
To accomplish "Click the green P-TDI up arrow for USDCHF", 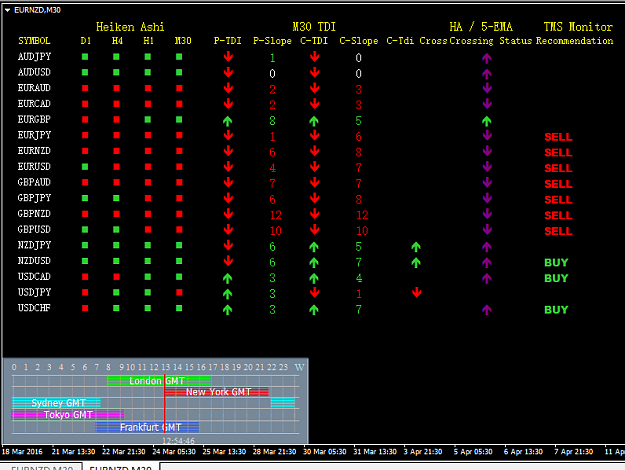I will [228, 310].
